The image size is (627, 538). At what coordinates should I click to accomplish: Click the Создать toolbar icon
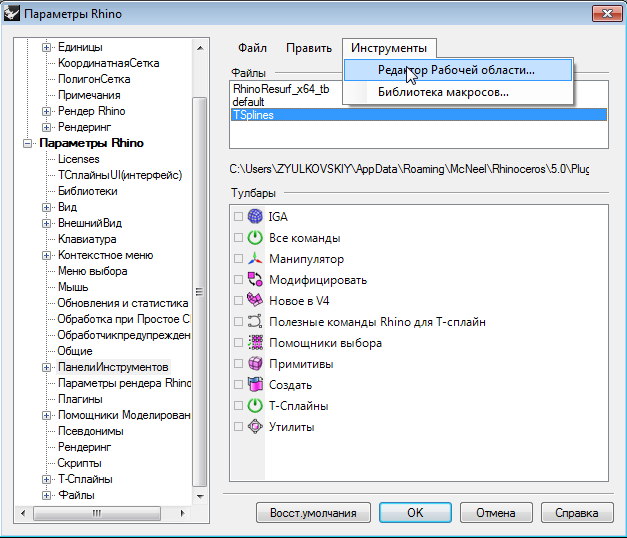pyautogui.click(x=255, y=385)
